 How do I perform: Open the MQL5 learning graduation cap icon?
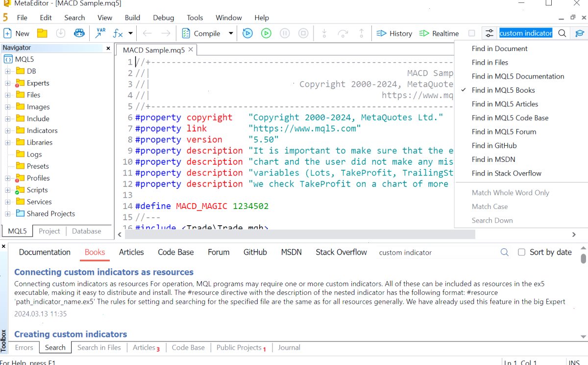[580, 33]
